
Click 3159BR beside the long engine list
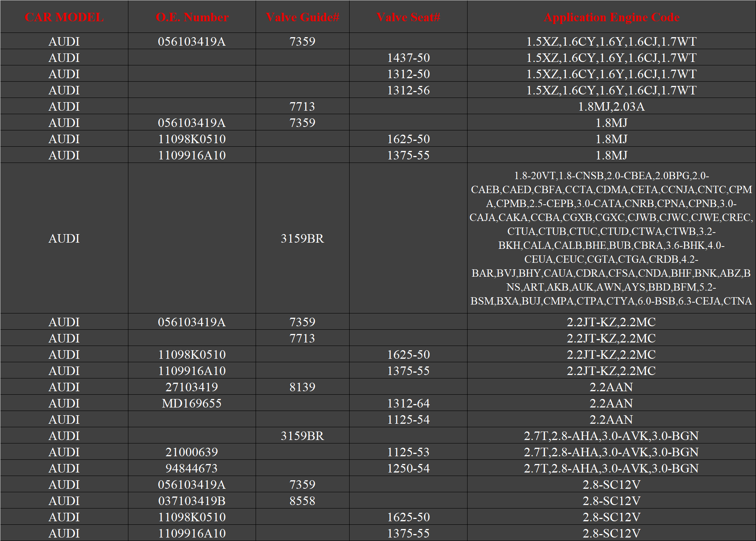click(302, 238)
